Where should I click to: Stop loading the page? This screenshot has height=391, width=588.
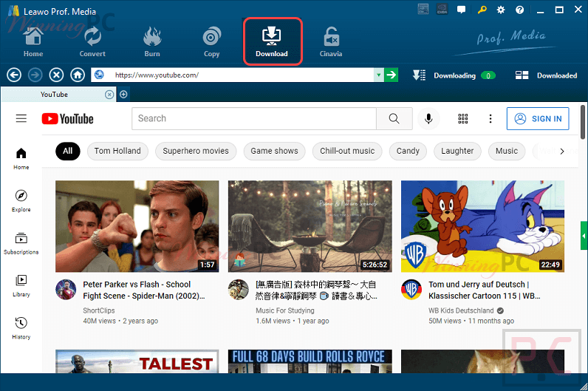pyautogui.click(x=56, y=75)
